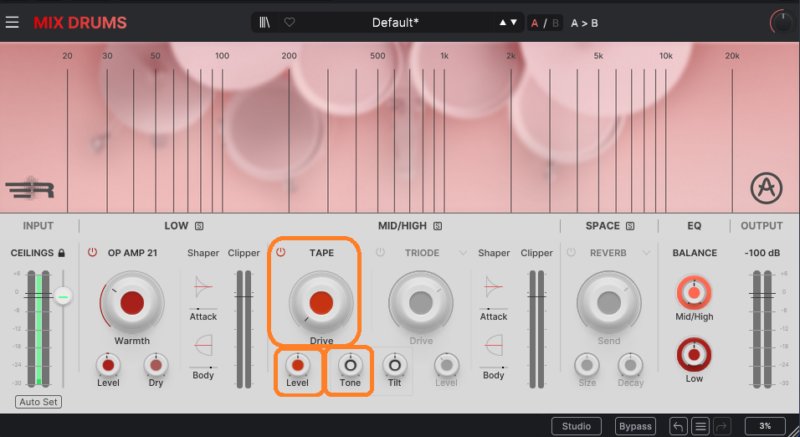This screenshot has width=800, height=437.
Task: Turn off the TAPE module power
Action: click(281, 253)
